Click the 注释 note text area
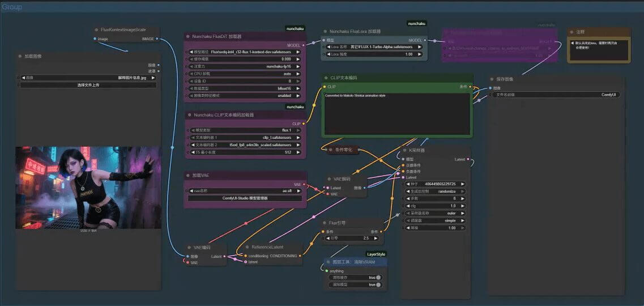 click(x=599, y=49)
